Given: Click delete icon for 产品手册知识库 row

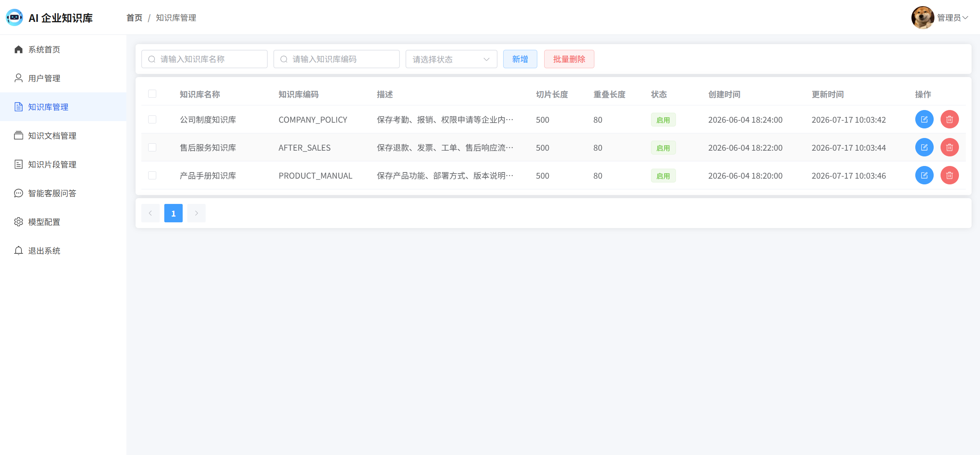Looking at the screenshot, I should 949,175.
